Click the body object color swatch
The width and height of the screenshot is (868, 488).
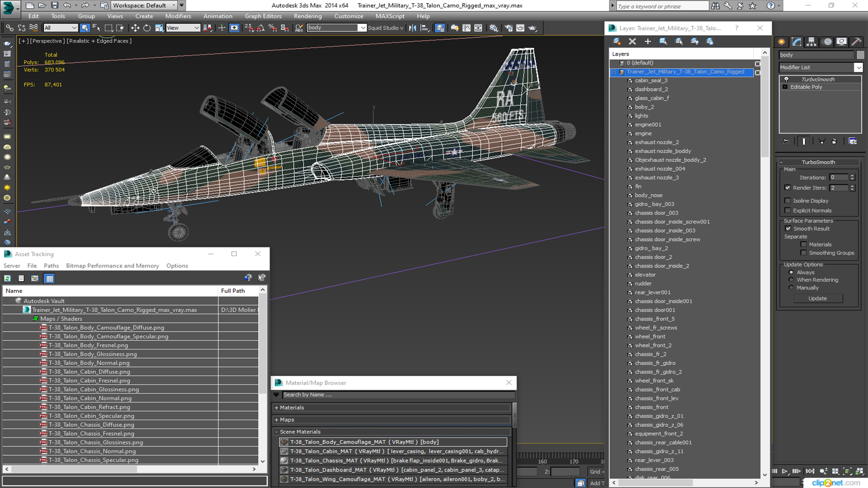860,55
